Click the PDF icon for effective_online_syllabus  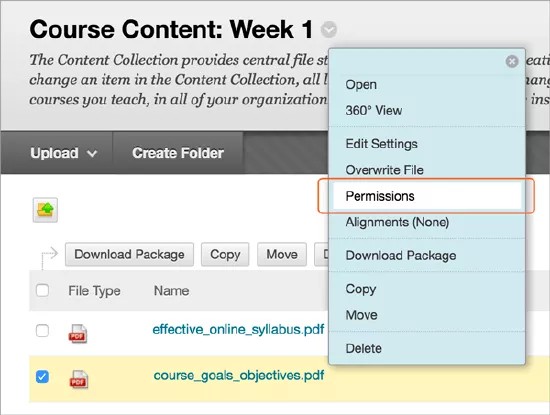click(78, 333)
